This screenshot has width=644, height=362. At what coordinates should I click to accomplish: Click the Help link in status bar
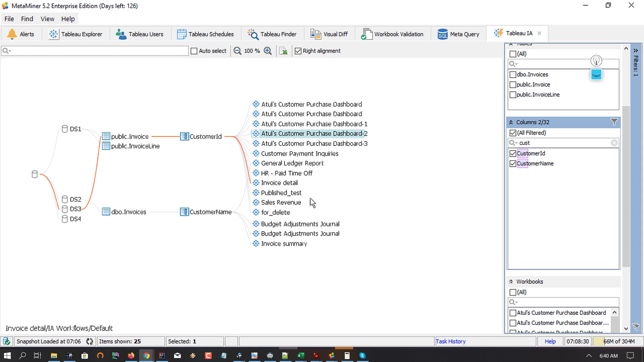coord(550,342)
